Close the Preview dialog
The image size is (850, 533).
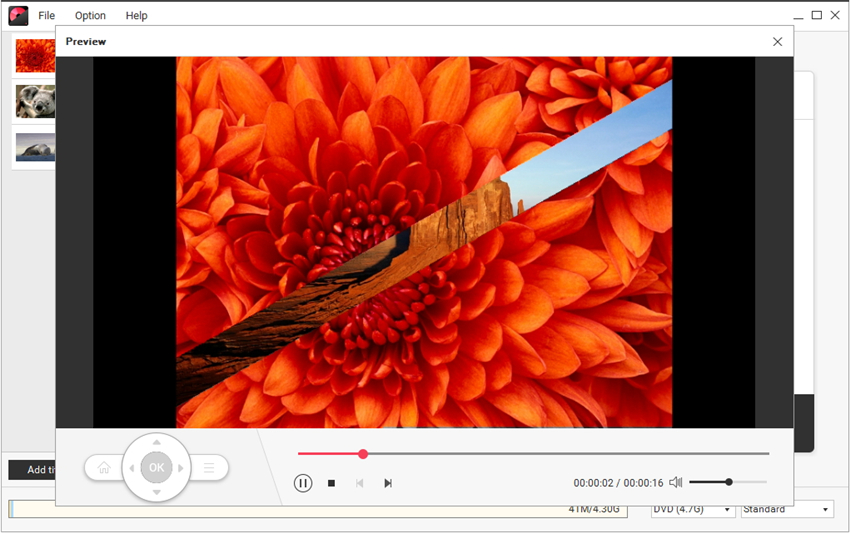coord(777,42)
